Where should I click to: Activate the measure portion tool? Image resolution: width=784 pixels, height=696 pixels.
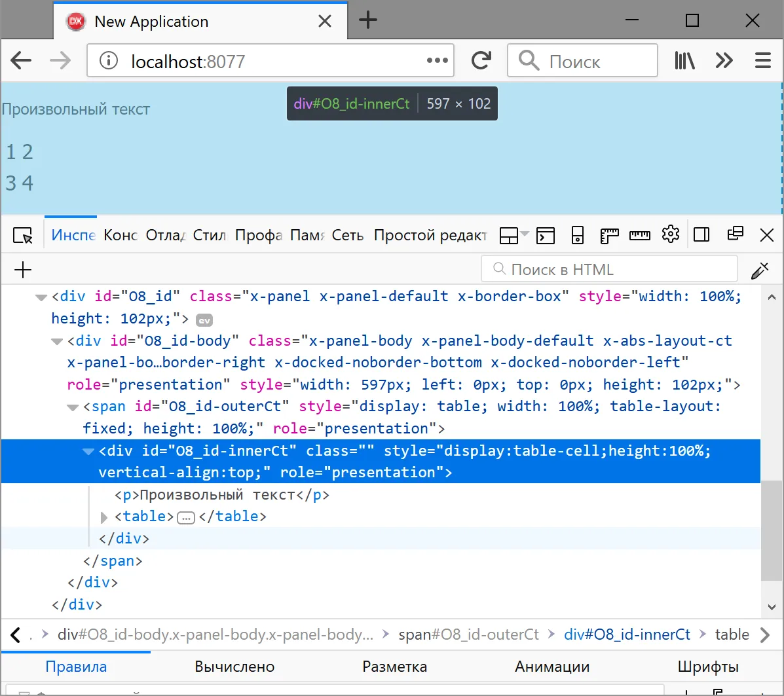[639, 235]
